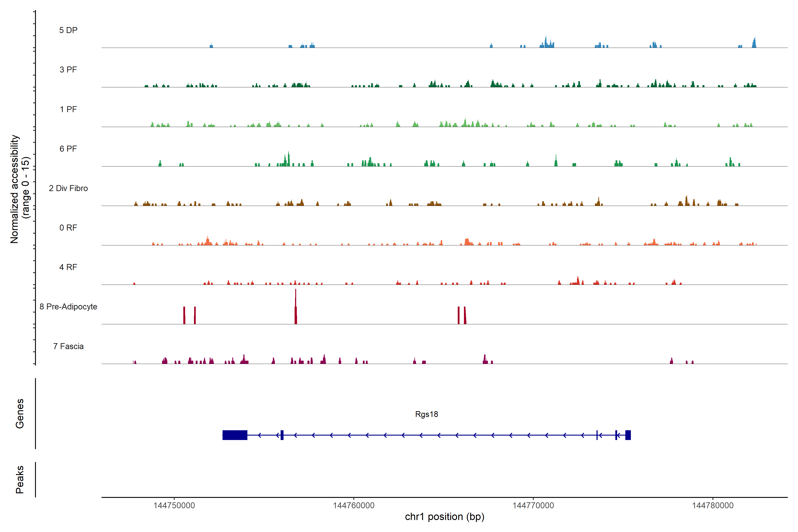
Task: Click the rightmost exon block of Rgs18
Action: click(x=628, y=435)
